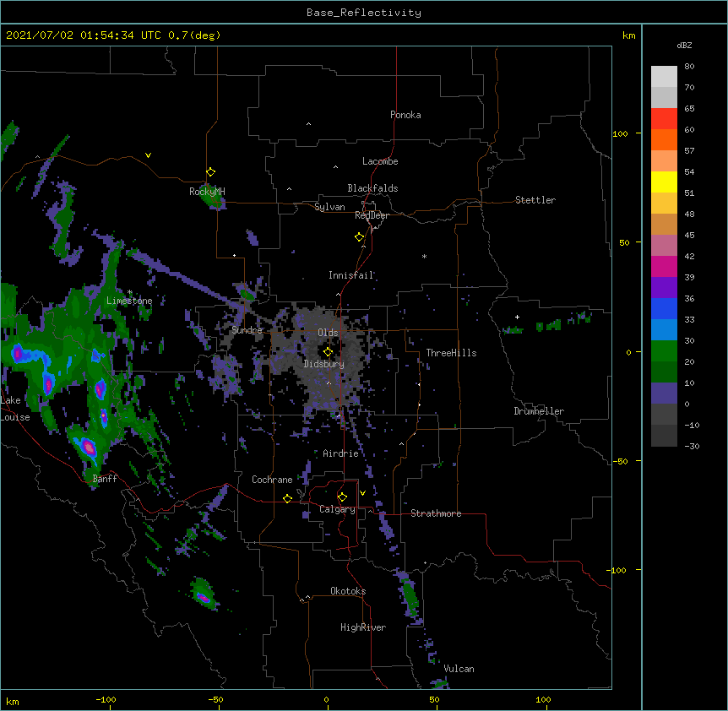This screenshot has width=728, height=711.
Task: Click the magenta 42 dBZ legend swatch
Action: (664, 266)
